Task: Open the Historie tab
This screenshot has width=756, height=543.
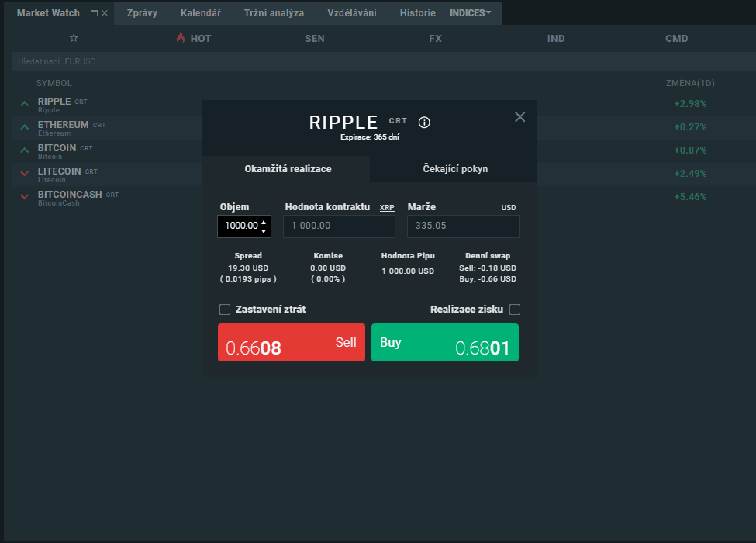Action: 417,13
